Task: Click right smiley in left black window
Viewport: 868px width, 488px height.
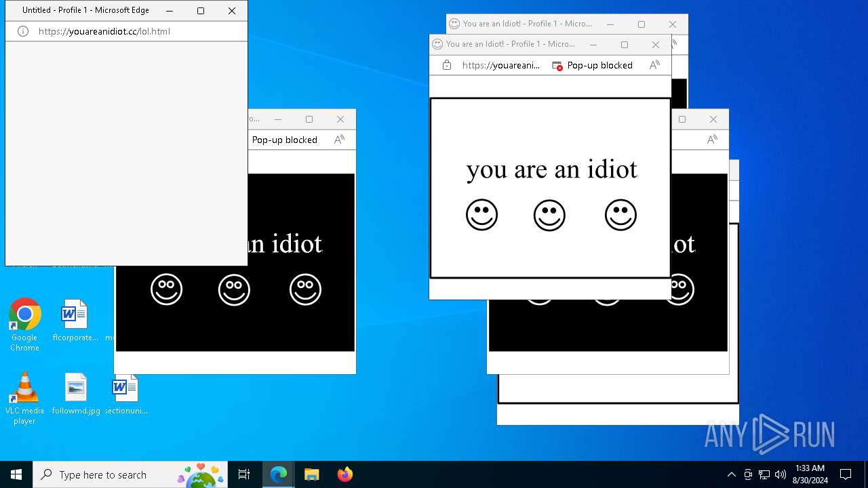Action: (305, 289)
